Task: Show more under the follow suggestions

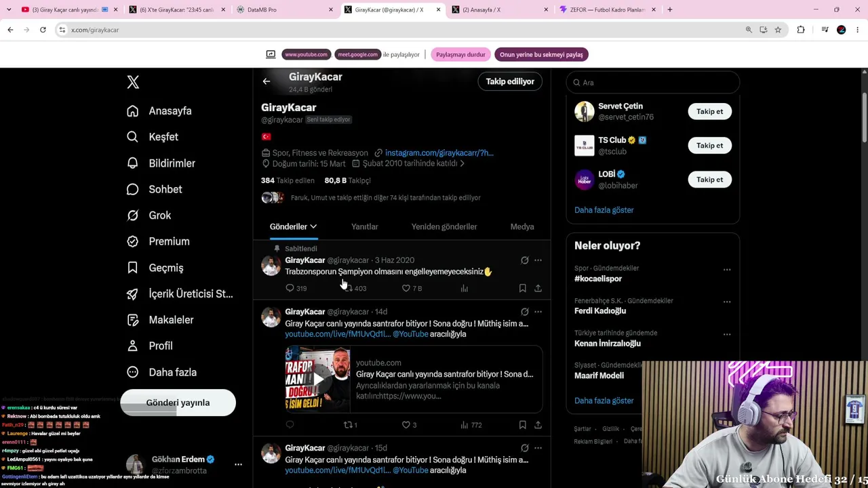Action: 604,210
